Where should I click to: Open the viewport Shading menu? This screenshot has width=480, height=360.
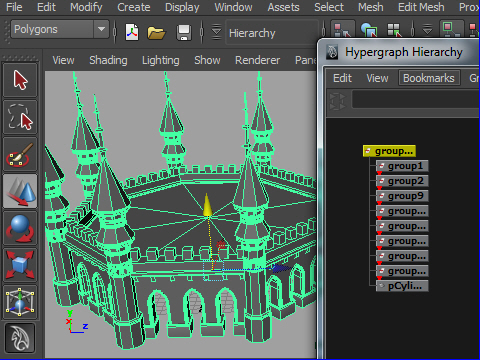(x=108, y=60)
